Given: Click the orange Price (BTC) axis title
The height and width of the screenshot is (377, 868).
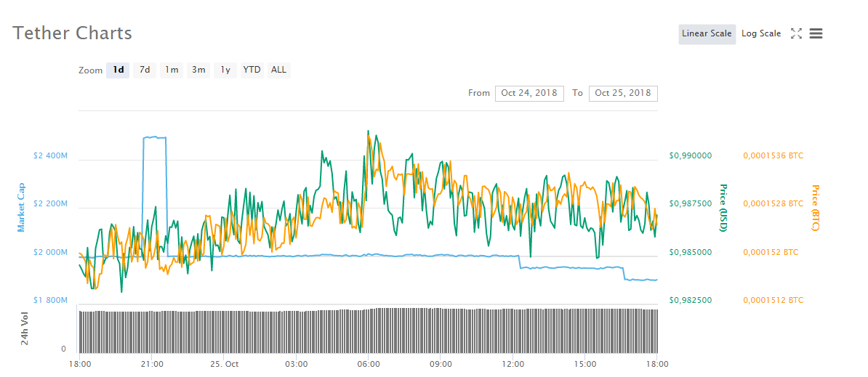Looking at the screenshot, I should (x=815, y=208).
